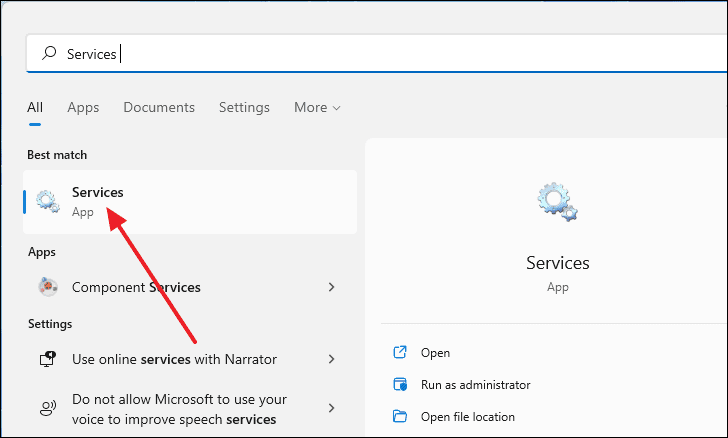Click the Run as administrator shield icon
The image size is (728, 438).
(x=400, y=385)
